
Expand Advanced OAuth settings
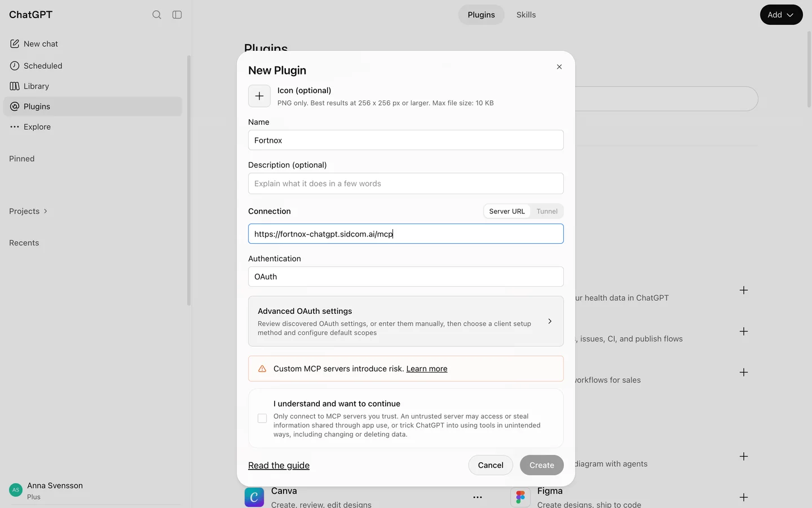pyautogui.click(x=406, y=321)
